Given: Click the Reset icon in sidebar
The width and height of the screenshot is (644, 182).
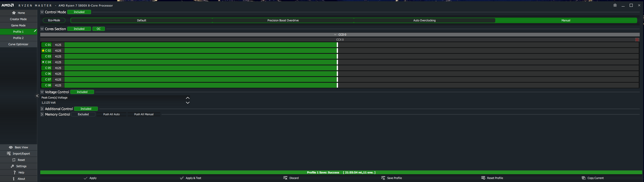Looking at the screenshot, I should 14,160.
